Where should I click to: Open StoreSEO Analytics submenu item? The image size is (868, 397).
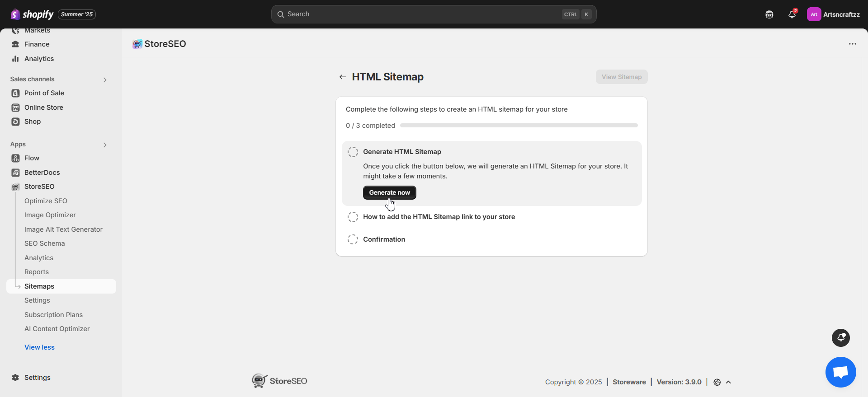pyautogui.click(x=39, y=258)
